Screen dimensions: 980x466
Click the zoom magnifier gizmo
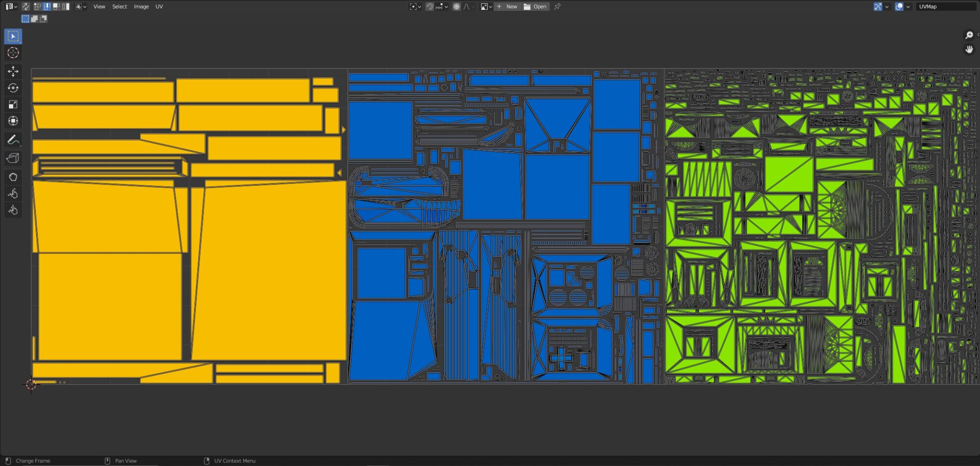click(x=969, y=35)
